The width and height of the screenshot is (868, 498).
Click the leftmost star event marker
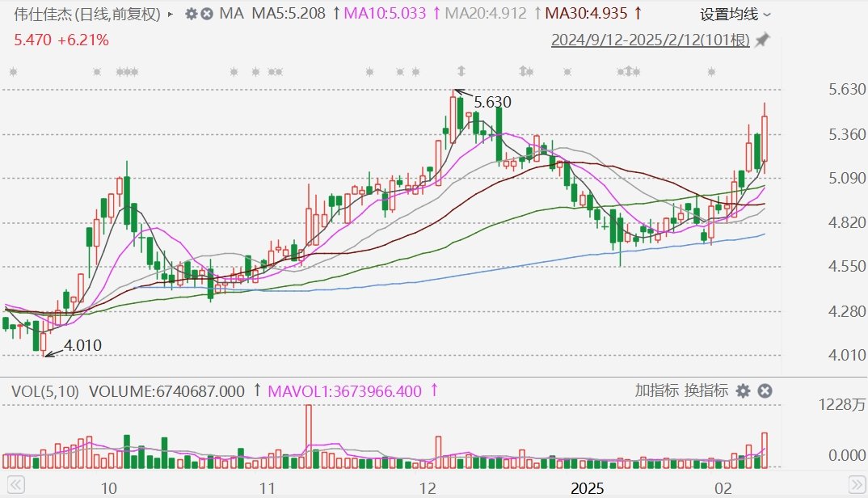(13, 71)
